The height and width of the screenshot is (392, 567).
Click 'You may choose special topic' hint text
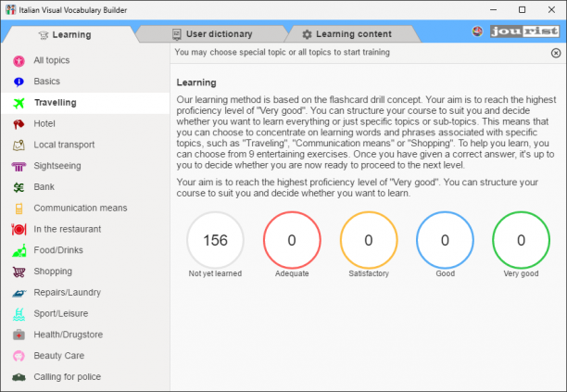point(282,53)
